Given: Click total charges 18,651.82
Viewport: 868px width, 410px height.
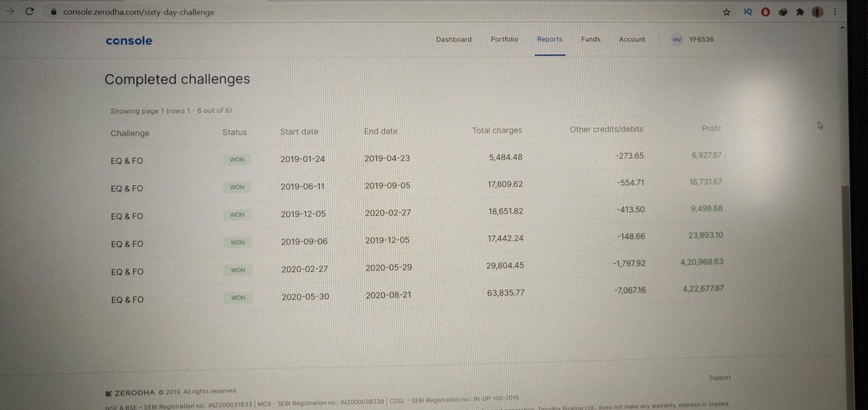Looking at the screenshot, I should tap(506, 211).
